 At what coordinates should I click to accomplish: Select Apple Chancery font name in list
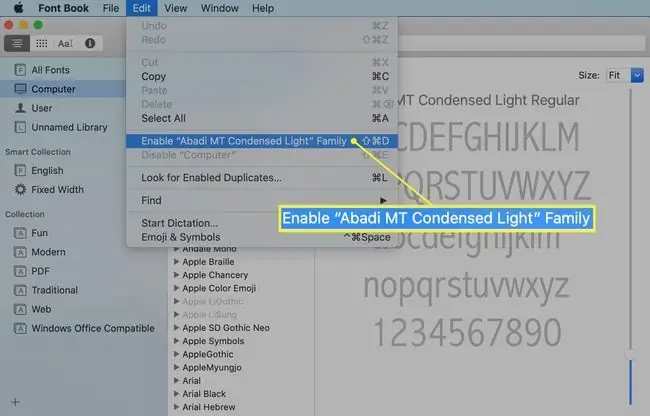(x=215, y=275)
